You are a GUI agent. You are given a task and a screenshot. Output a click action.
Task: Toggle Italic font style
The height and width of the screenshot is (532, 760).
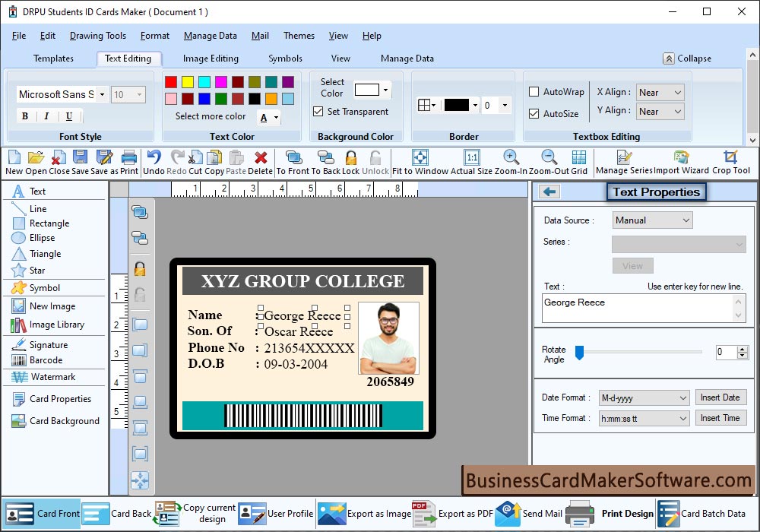tap(46, 116)
